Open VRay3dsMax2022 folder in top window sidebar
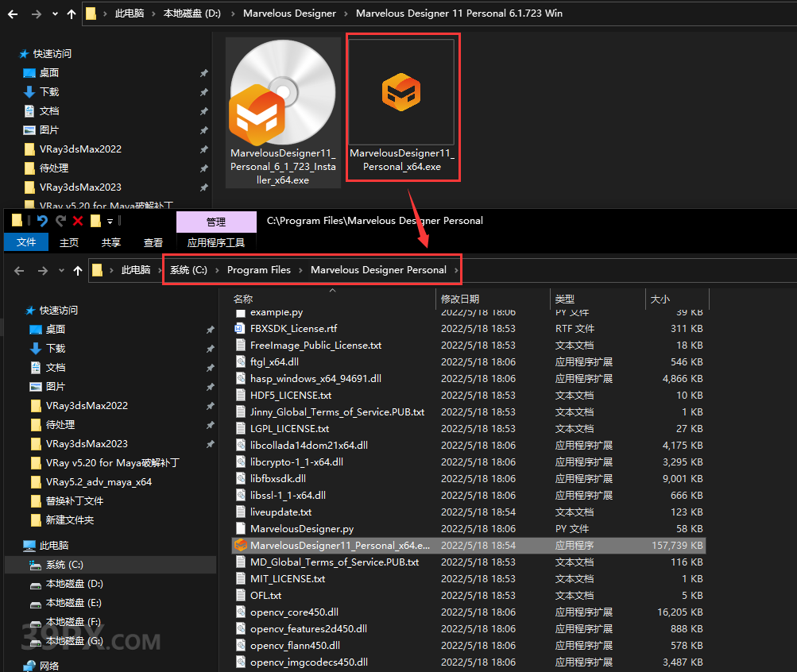The image size is (797, 672). (x=80, y=149)
